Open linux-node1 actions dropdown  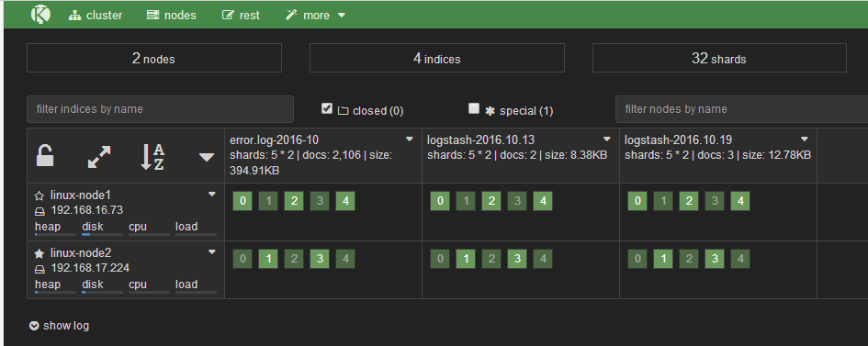point(211,195)
